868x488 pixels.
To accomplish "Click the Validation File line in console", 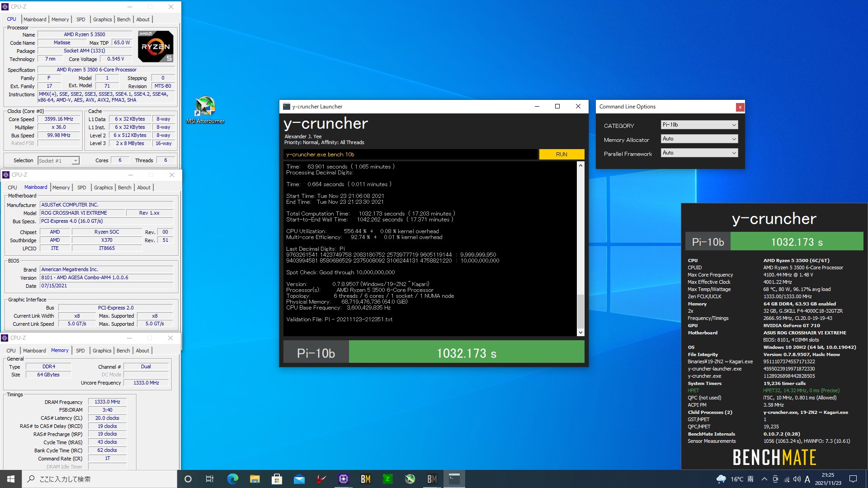I will 339,319.
